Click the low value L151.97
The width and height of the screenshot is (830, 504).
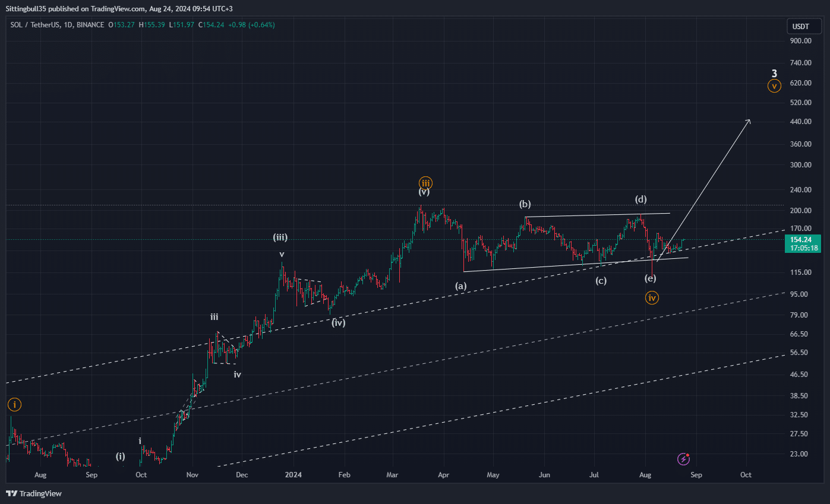182,25
